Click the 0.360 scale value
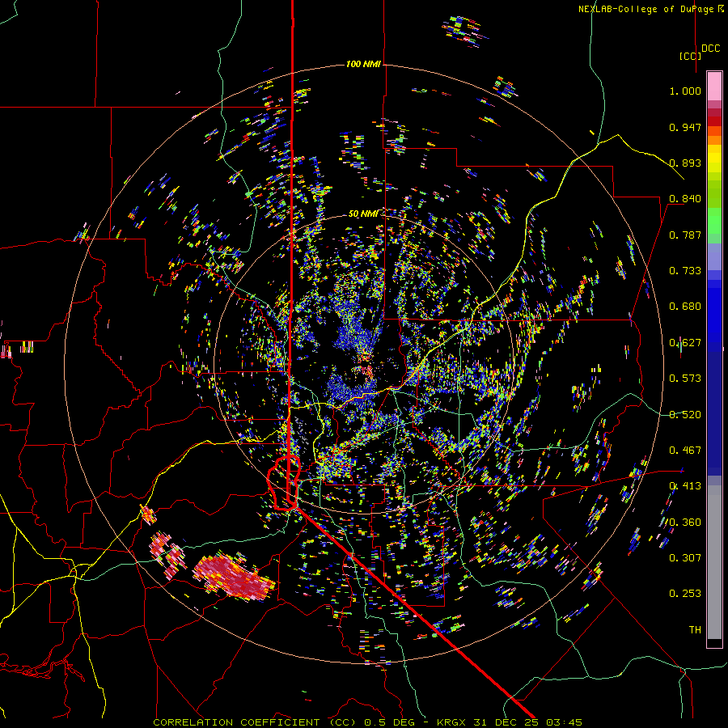 [685, 523]
